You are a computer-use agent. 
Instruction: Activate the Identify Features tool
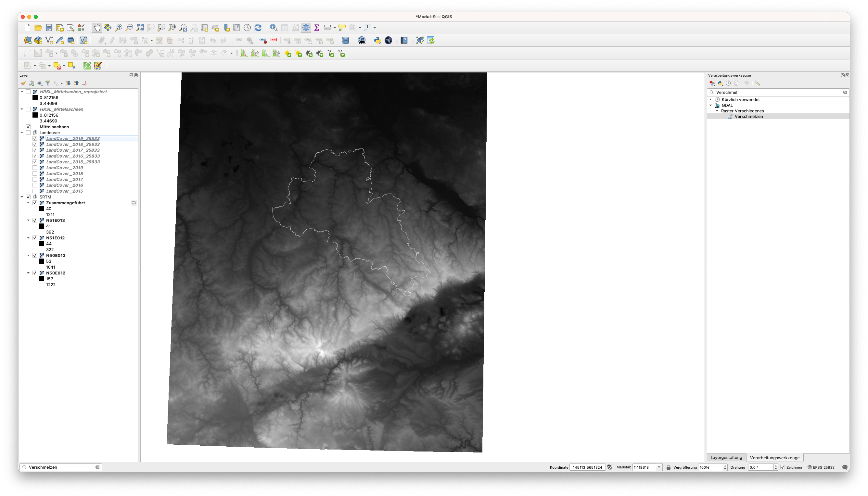[274, 28]
